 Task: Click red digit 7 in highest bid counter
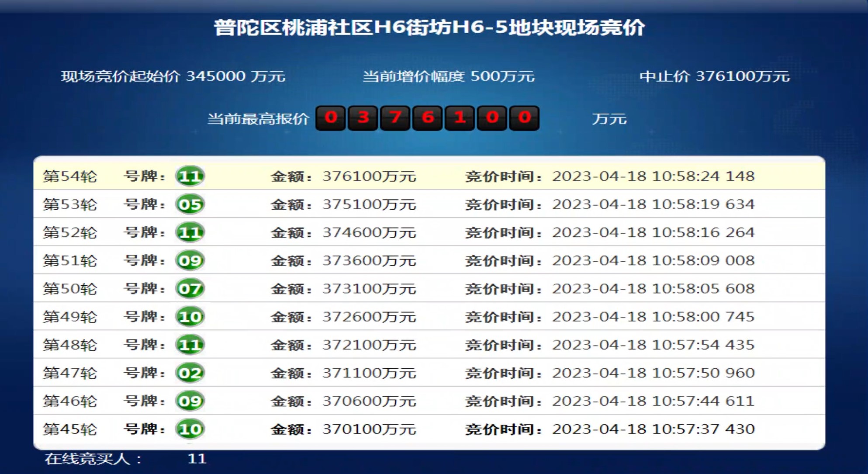click(x=395, y=118)
